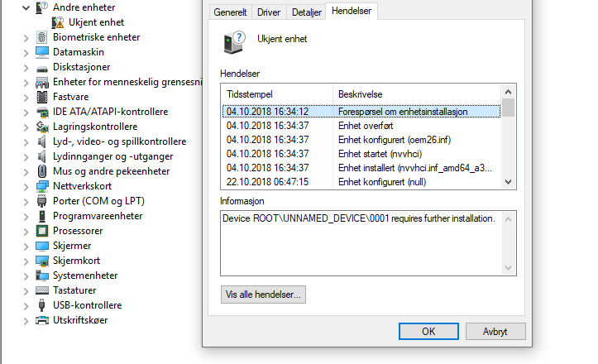This screenshot has width=598, height=364.
Task: Click the Prosessorer chip icon
Action: [42, 231]
